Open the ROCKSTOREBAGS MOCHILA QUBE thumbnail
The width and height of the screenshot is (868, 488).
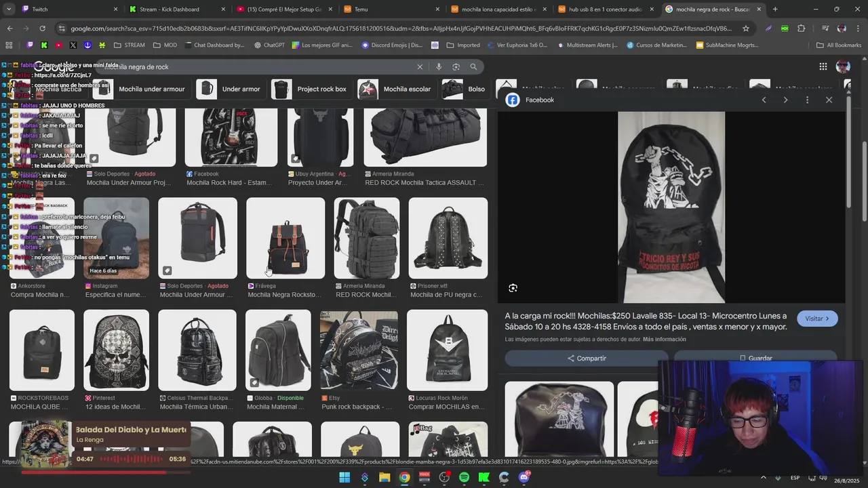pos(42,350)
